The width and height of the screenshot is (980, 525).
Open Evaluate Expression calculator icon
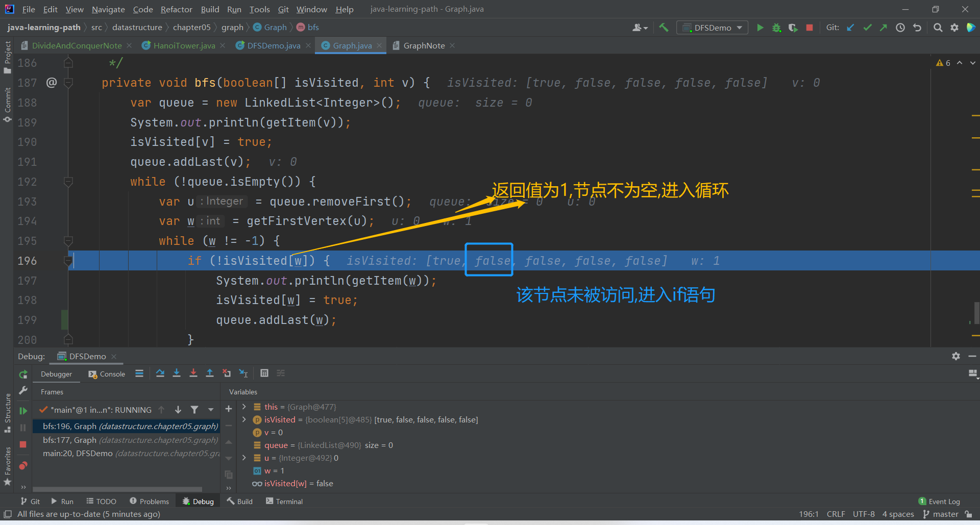(x=264, y=373)
